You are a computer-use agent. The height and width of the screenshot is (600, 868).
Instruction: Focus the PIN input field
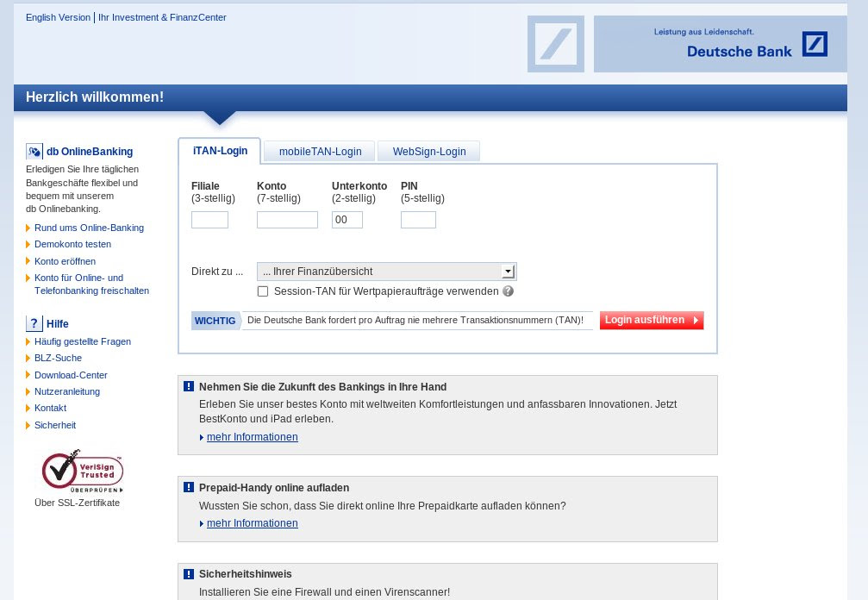pos(419,220)
